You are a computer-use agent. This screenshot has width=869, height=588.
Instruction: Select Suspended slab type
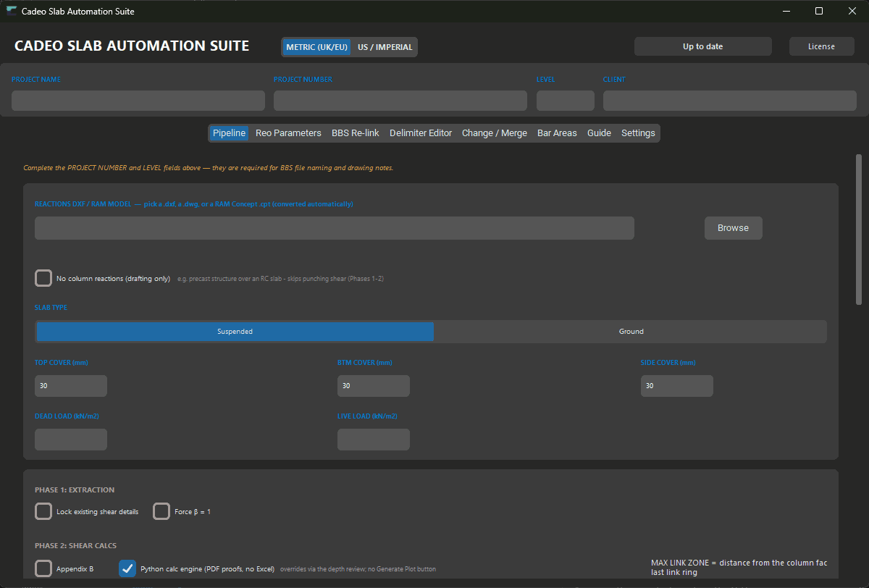235,332
